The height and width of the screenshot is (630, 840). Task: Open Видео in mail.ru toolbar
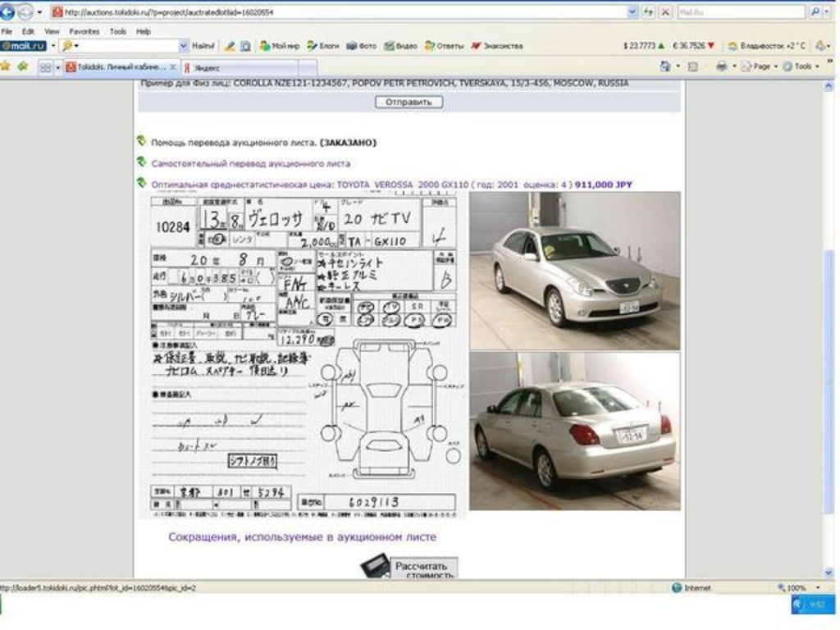(x=400, y=46)
